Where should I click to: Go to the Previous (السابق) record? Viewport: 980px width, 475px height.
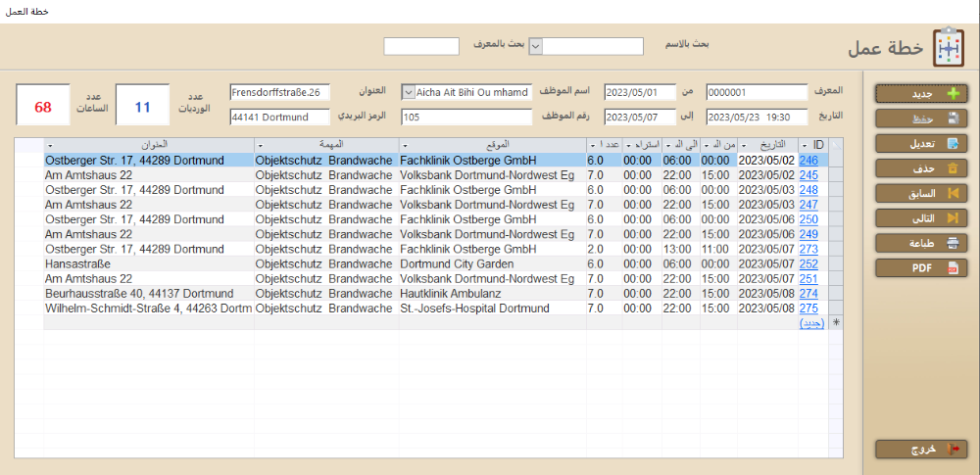(921, 193)
